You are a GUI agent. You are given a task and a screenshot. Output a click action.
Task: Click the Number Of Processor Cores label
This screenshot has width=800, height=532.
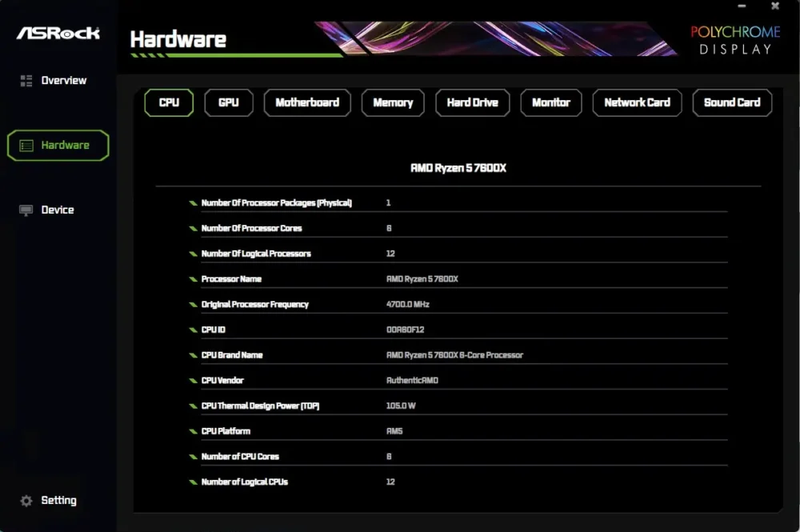pos(251,229)
